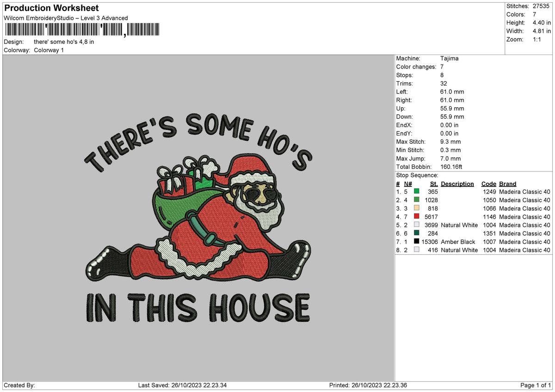
Task: Click 'Wilcom EmbroideryStudio – Level 3 Advanced' text
Action: click(x=66, y=18)
